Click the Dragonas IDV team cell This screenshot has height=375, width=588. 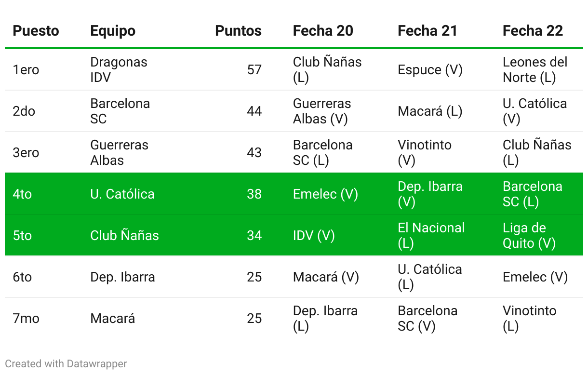point(119,70)
